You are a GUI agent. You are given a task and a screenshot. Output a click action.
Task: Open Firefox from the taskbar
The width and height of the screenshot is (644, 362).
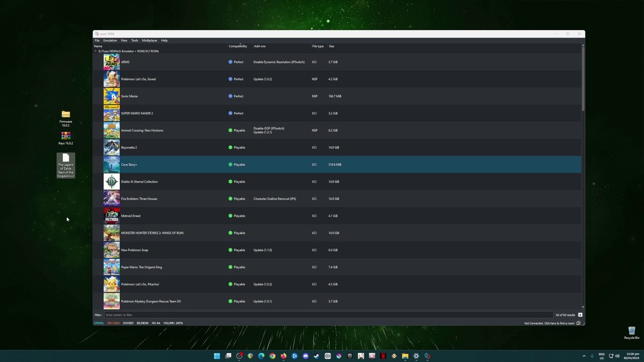coord(283,356)
